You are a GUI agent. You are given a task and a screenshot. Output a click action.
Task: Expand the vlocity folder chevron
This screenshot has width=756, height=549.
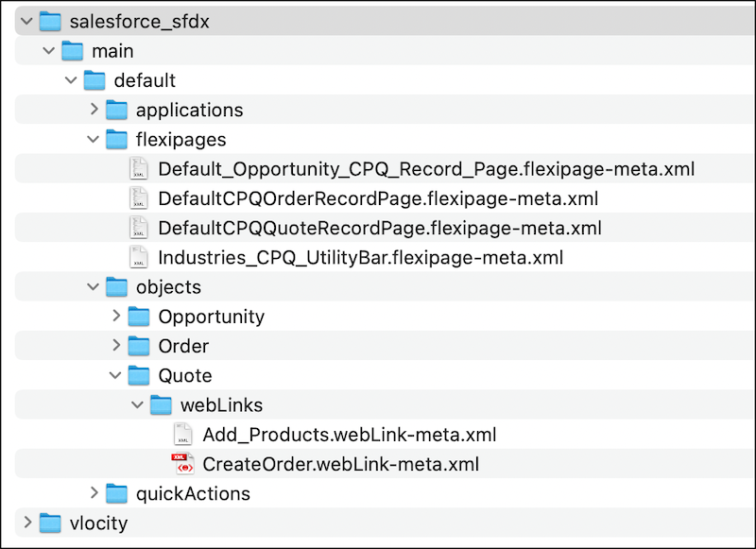point(28,522)
